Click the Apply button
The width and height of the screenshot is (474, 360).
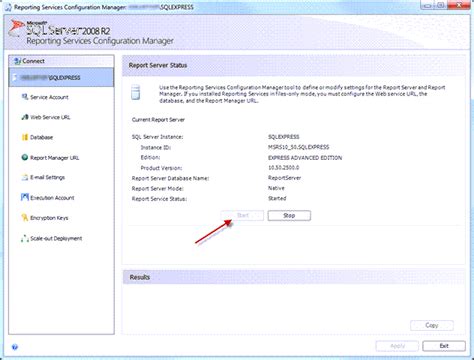point(397,346)
